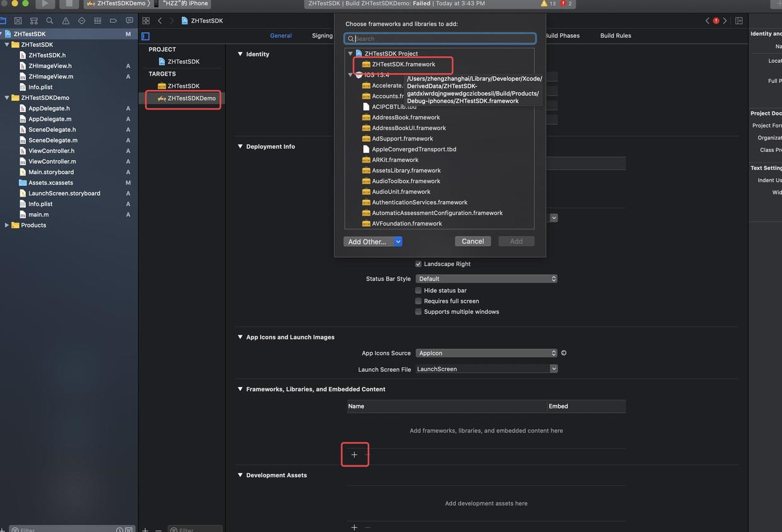Open the App Icons Source dropdown
Screen dimensions: 782x532
486,353
